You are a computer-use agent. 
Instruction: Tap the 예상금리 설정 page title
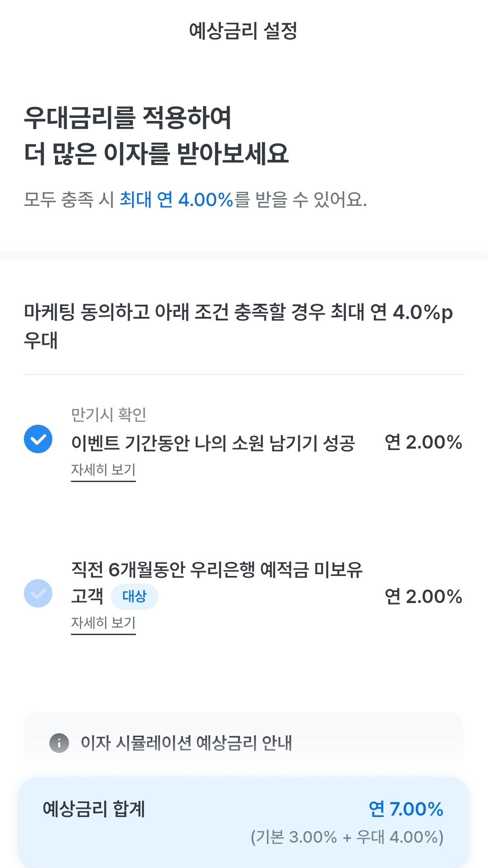(243, 31)
